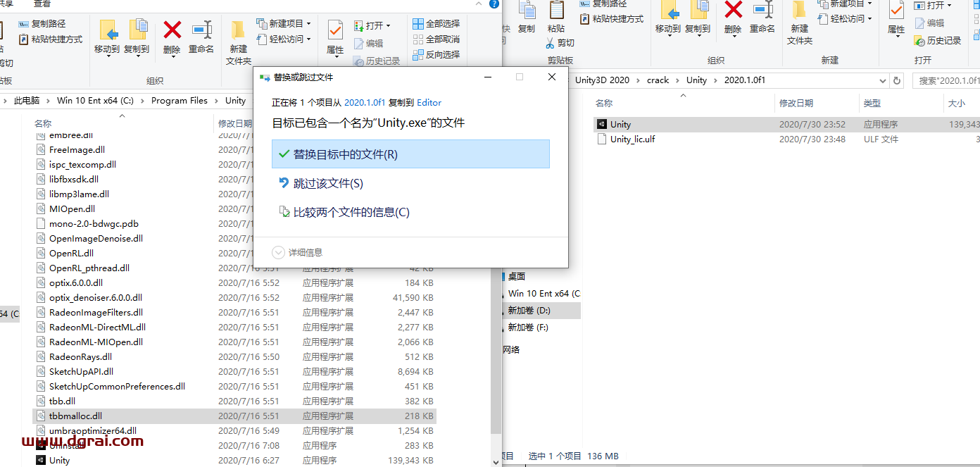Select tbbmalloc.dll in left file list
The height and width of the screenshot is (467, 980).
click(234, 416)
